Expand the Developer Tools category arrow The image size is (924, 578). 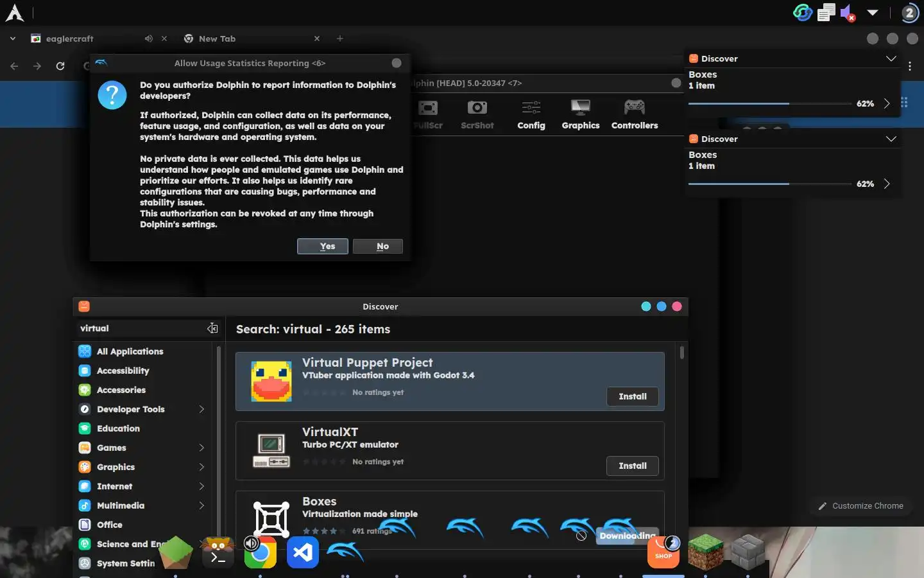point(201,409)
